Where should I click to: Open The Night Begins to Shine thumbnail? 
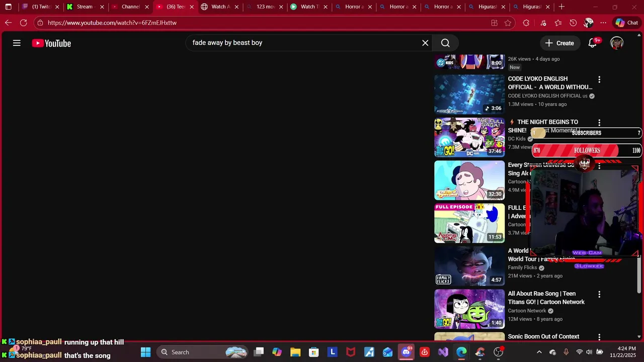coord(469,137)
